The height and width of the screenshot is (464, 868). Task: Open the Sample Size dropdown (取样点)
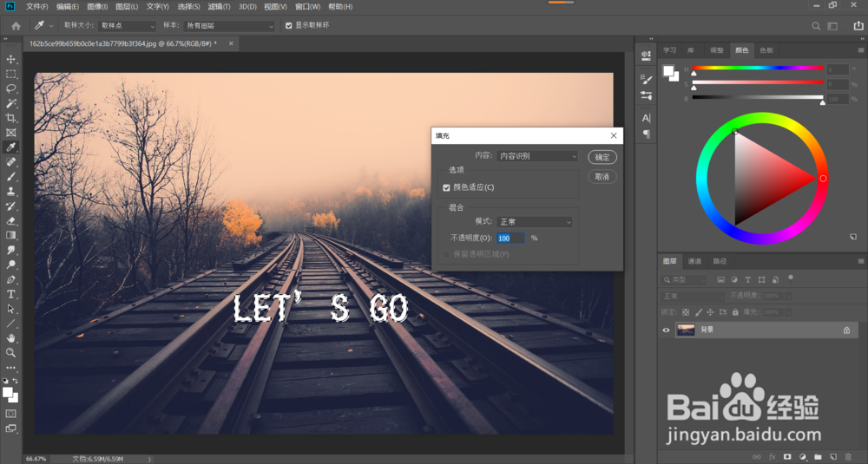tap(128, 25)
